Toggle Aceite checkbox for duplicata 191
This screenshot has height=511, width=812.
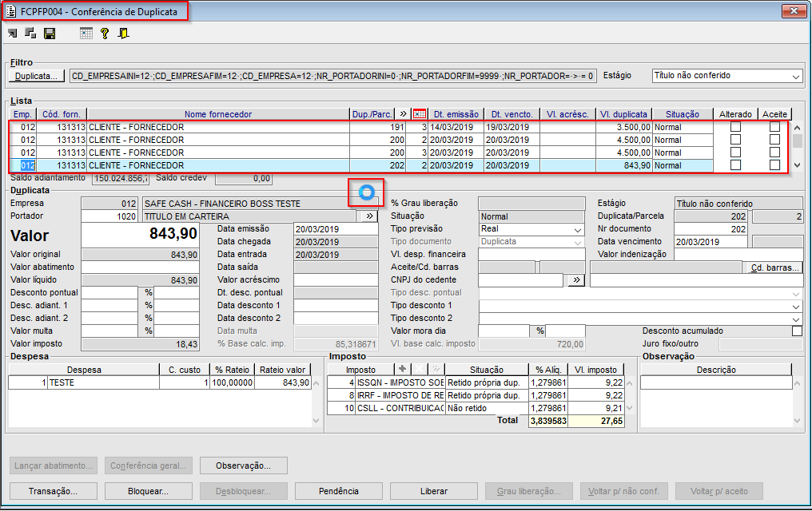[x=774, y=127]
